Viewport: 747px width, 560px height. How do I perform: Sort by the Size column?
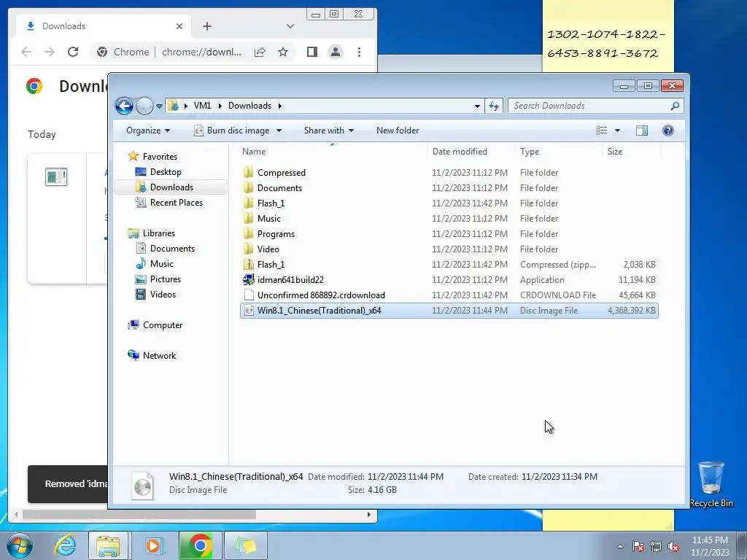(632, 152)
